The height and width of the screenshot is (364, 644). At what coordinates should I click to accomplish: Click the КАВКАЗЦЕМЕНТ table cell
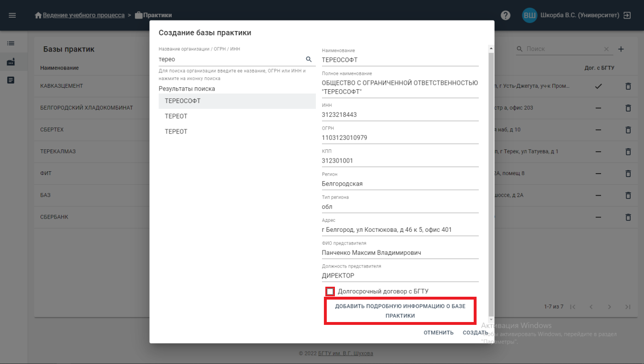click(x=62, y=86)
